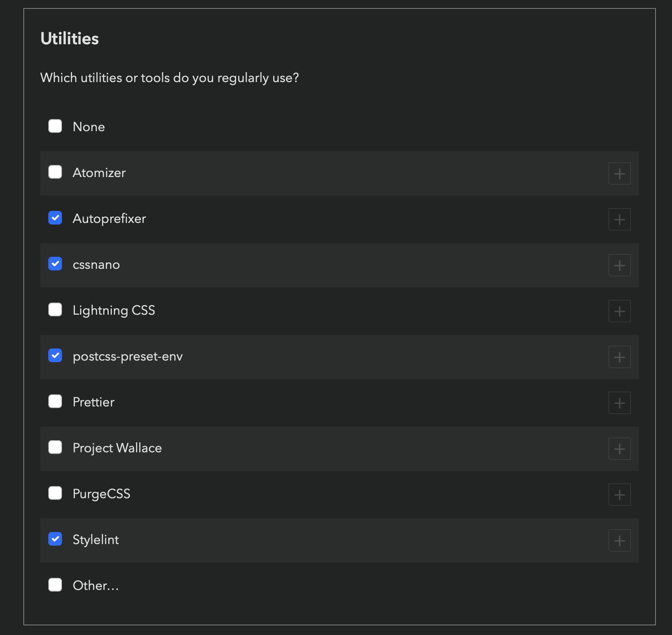
Task: Click the plus icon beside Autoprefixer
Action: 619,220
